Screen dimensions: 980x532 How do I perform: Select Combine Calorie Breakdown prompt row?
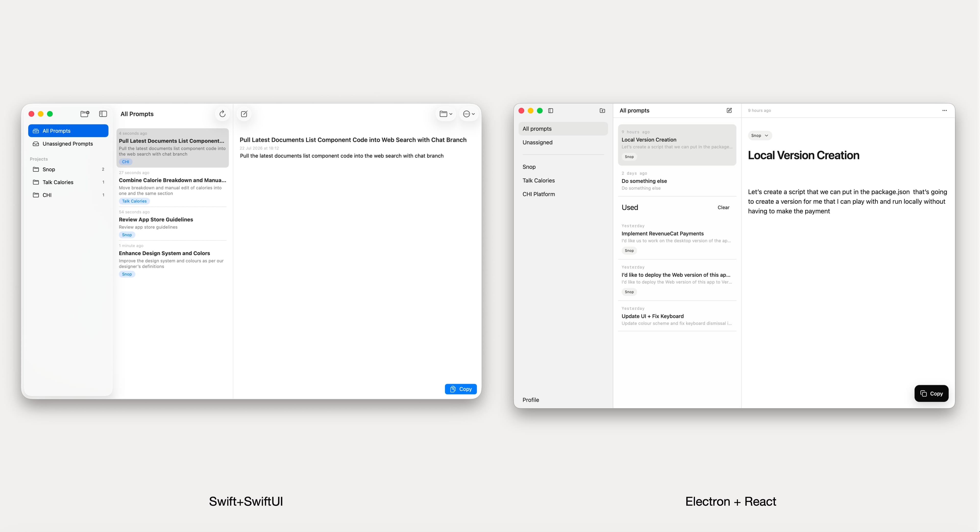click(x=173, y=187)
